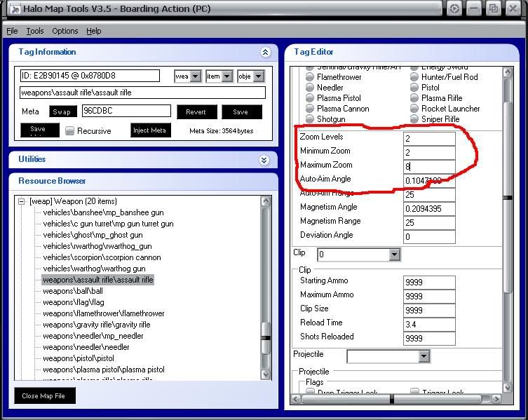This screenshot has height=420, width=528.
Task: Click the Starting Ammo input field
Action: pos(429,283)
